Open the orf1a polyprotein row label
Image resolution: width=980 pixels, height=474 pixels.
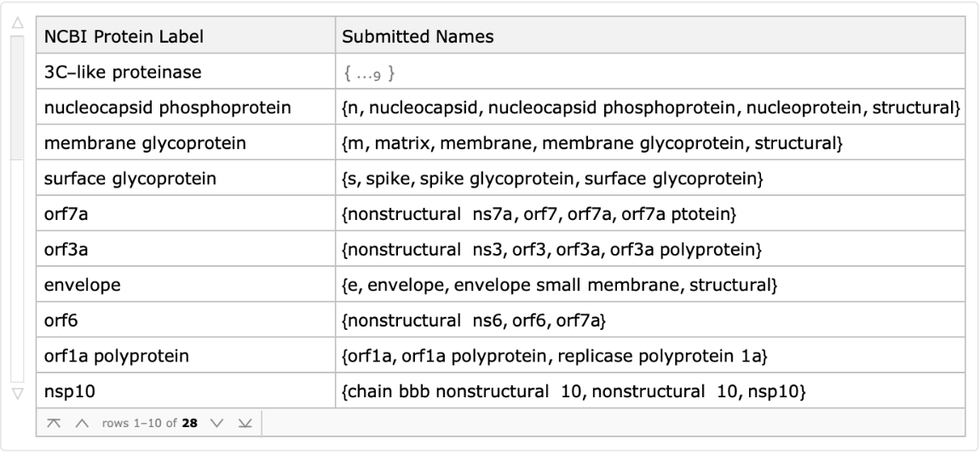(x=117, y=357)
